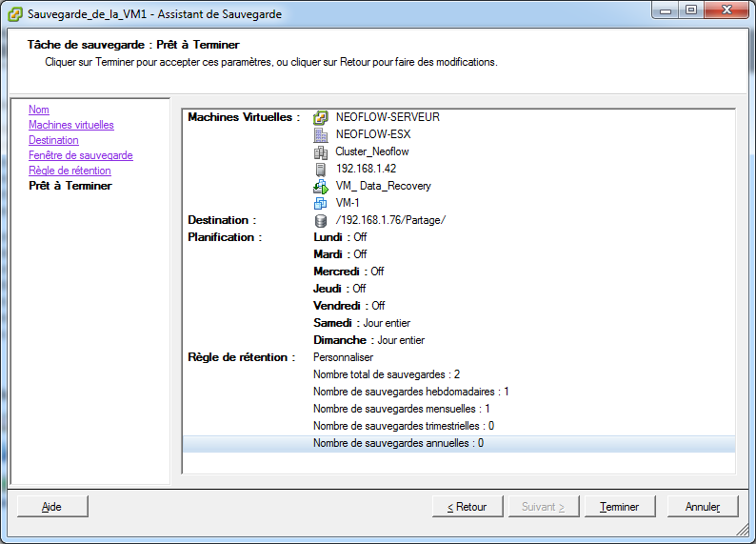Click the Machines Virtuelles label
The height and width of the screenshot is (544, 756).
click(x=244, y=117)
